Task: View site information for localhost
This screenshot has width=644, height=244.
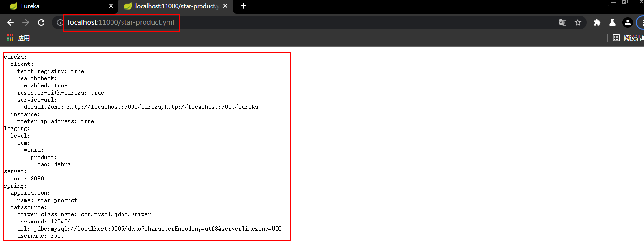Action: tap(60, 22)
